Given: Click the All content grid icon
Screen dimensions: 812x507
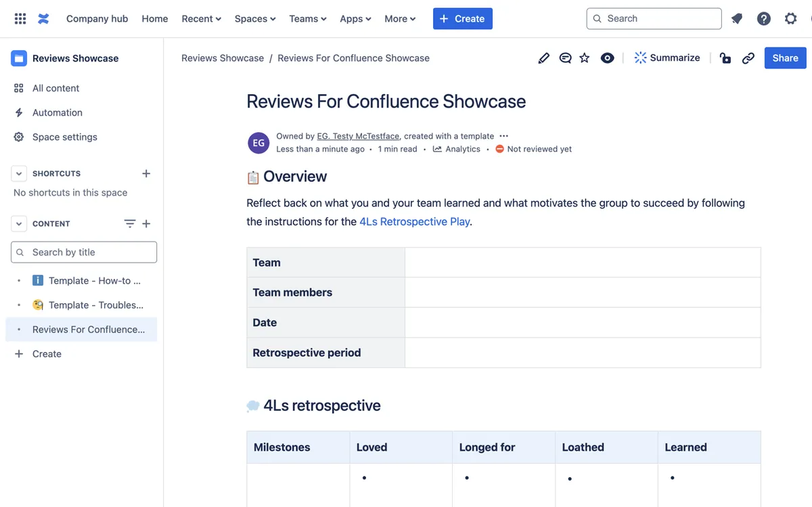Looking at the screenshot, I should (19, 88).
